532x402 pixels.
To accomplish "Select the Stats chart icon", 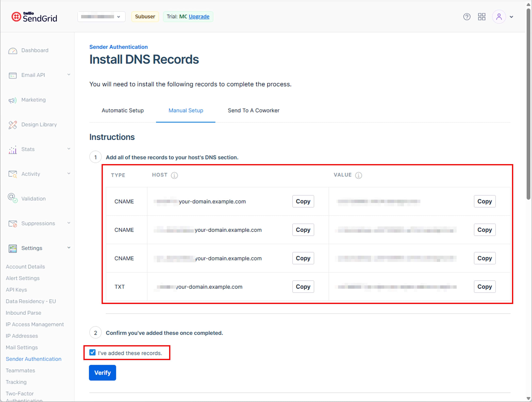I will point(13,150).
